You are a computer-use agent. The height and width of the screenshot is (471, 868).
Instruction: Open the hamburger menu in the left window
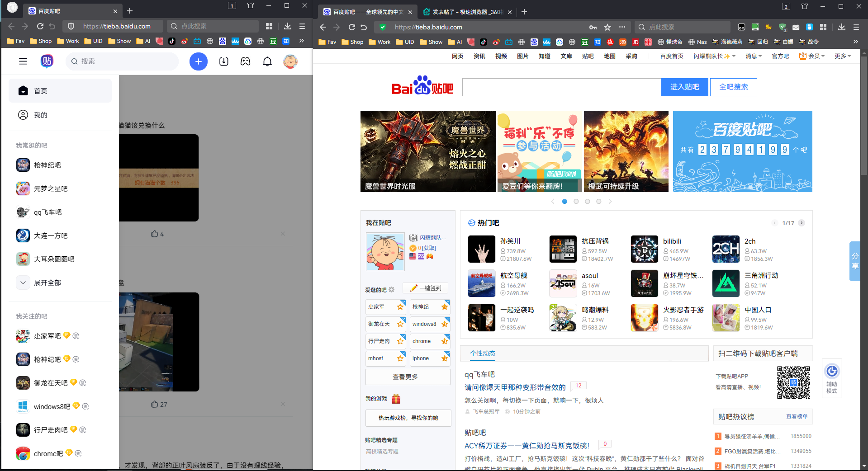click(23, 61)
